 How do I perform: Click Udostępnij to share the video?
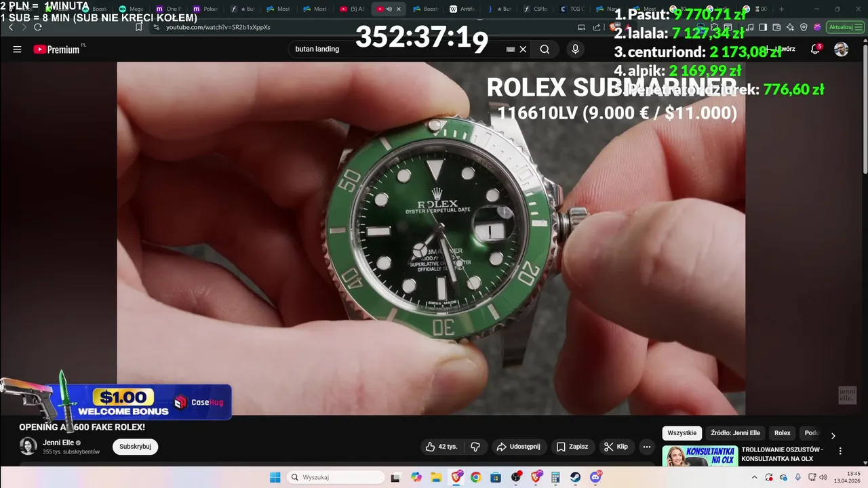coord(518,447)
